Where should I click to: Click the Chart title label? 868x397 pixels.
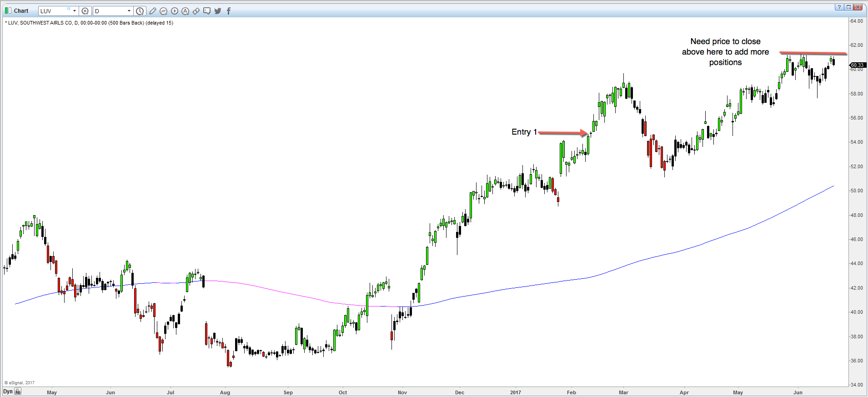[x=21, y=11]
